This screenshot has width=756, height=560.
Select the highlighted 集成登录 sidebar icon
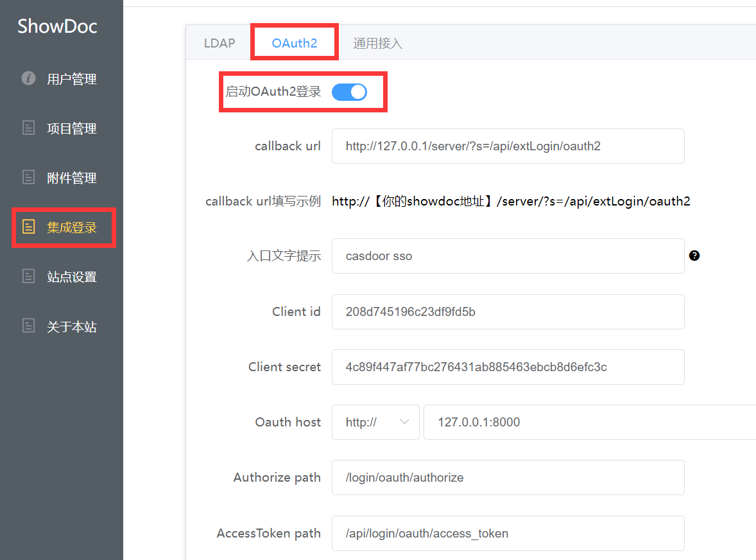[x=28, y=227]
